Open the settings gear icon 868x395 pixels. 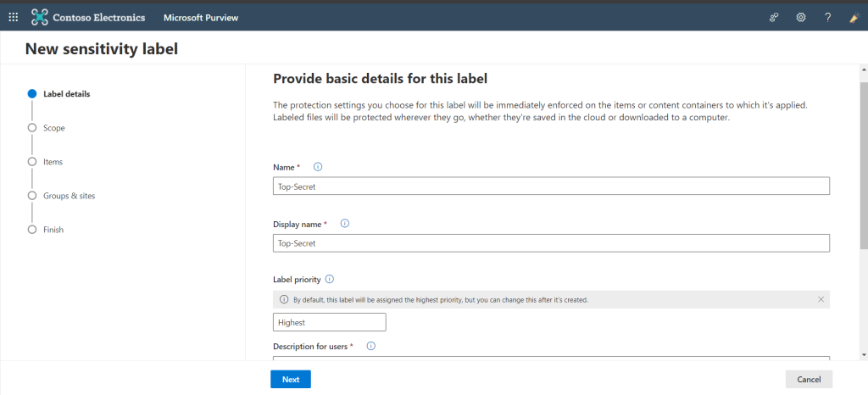[800, 17]
